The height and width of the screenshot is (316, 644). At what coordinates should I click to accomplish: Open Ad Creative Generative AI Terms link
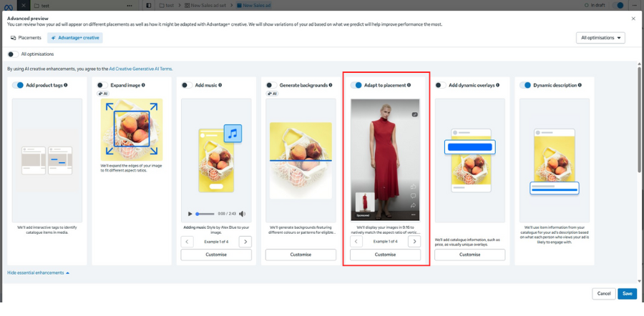click(x=141, y=69)
